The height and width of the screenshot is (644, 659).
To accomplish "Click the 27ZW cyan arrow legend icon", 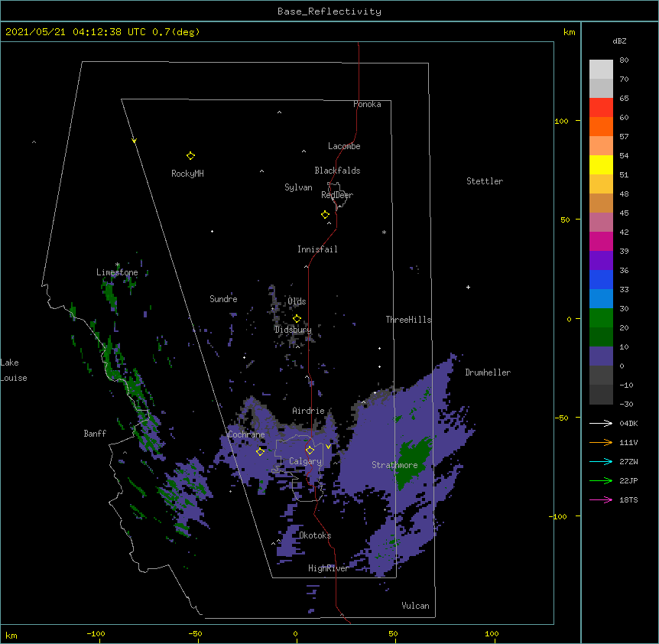I will (601, 461).
